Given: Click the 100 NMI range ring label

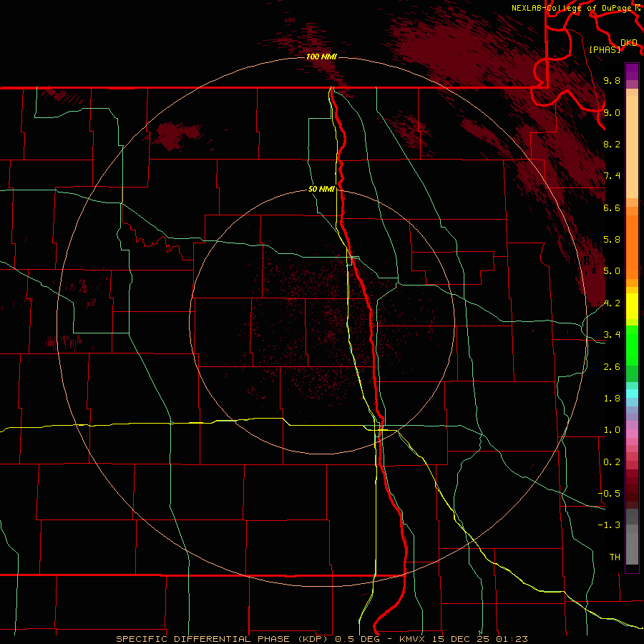Looking at the screenshot, I should (321, 57).
